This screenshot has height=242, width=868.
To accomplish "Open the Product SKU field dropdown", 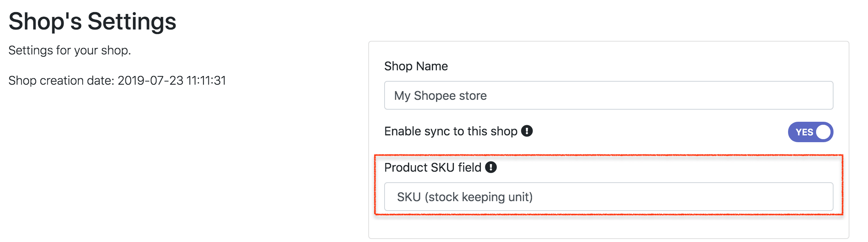I will pos(608,197).
